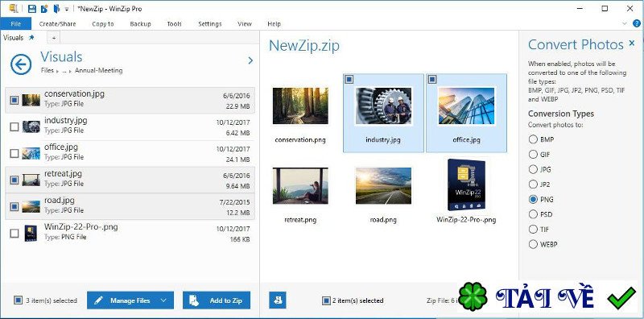Click the Save floppy disk icon
This screenshot has height=319, width=644.
coord(31,9)
